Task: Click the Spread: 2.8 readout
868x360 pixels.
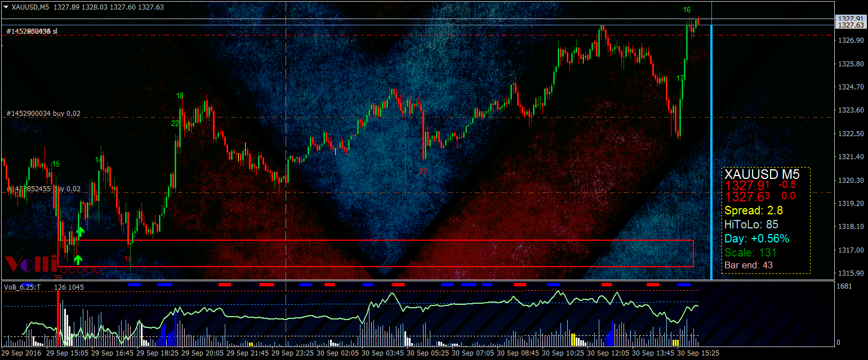Action: (x=753, y=211)
